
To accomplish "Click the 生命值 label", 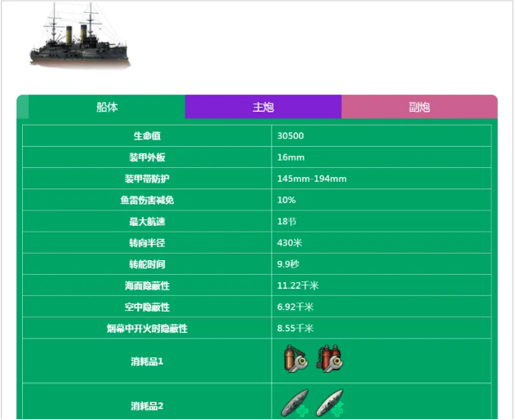I will tap(147, 136).
